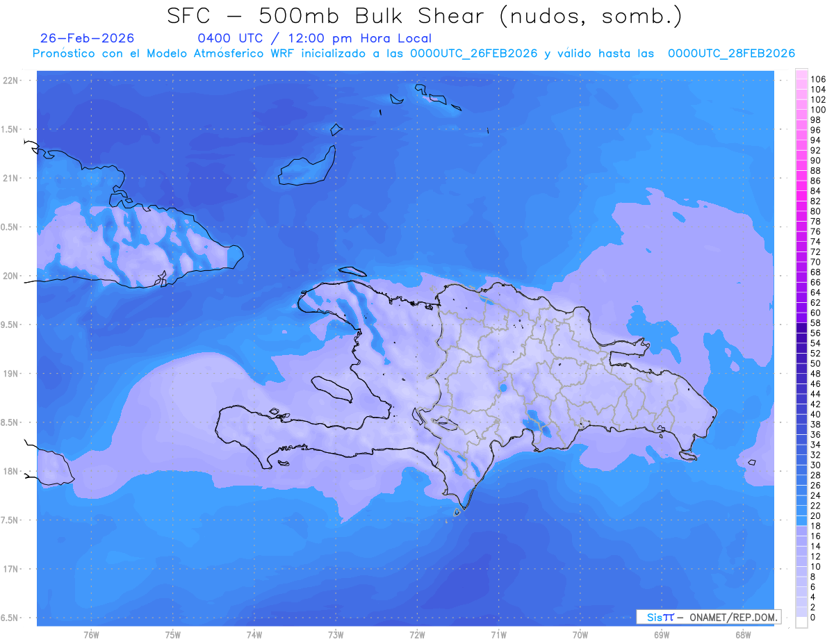The image size is (834, 644).
Task: Click Beata Island off the southern peninsula tip
Action: 457,513
